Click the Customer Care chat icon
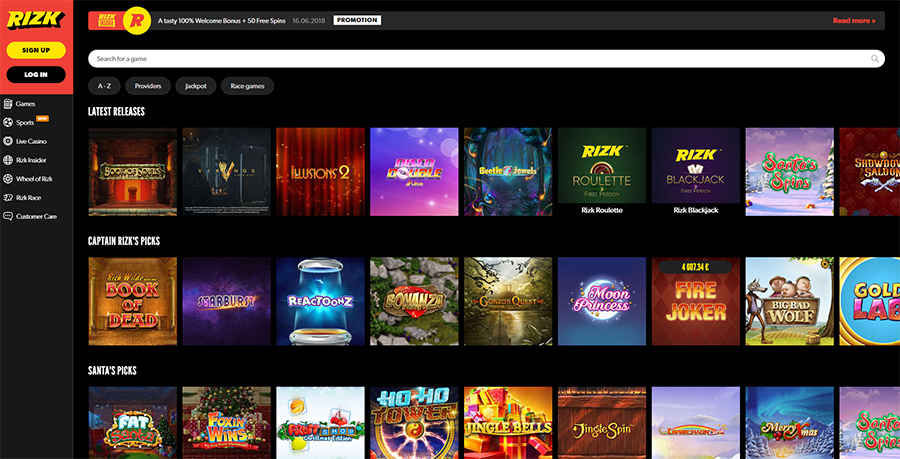The width and height of the screenshot is (900, 459). click(x=8, y=216)
